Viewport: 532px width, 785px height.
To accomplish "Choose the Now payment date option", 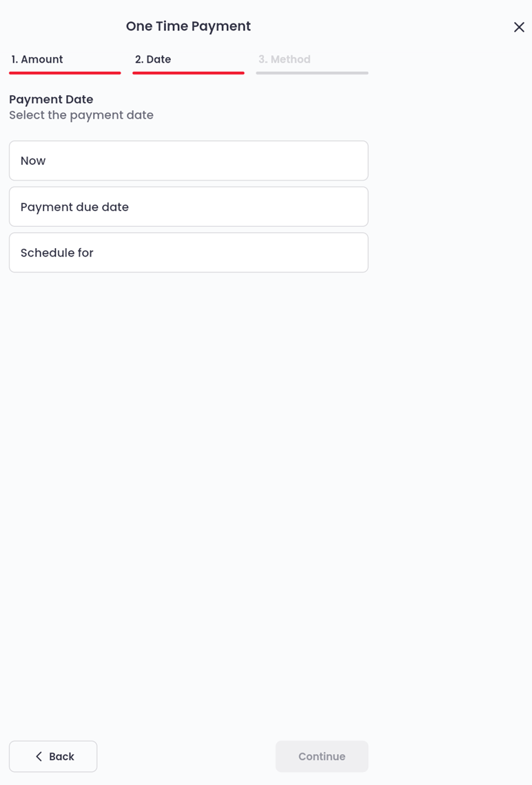I will click(x=189, y=161).
